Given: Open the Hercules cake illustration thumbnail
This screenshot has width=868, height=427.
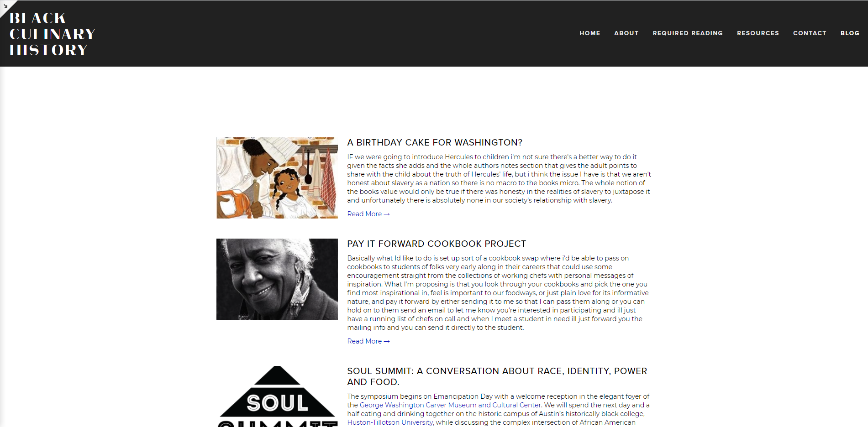Looking at the screenshot, I should [277, 178].
